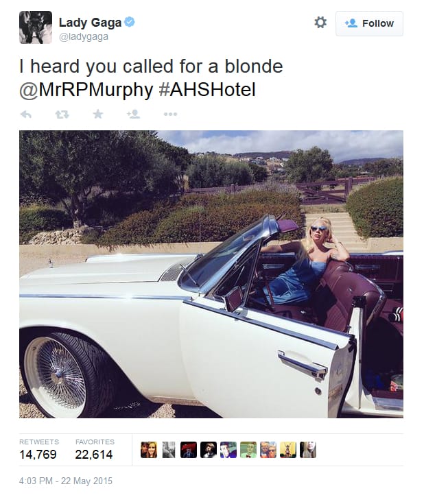Open the three-dot more options icon

pos(170,114)
